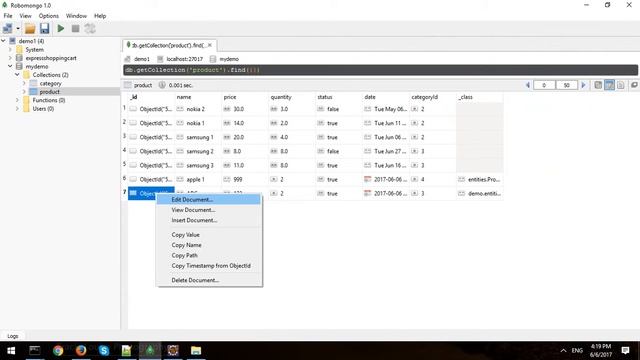640x360 pixels.
Task: Click the db.getCollection('product').find query editor
Action: [380, 70]
